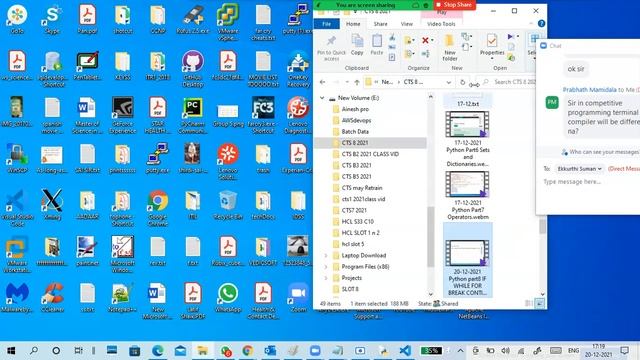This screenshot has height=360, width=640.
Task: Select the VMware Workstation desktop icon
Action: [17, 254]
